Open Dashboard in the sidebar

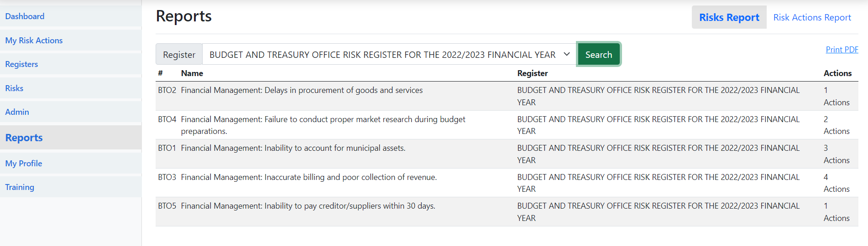(25, 16)
